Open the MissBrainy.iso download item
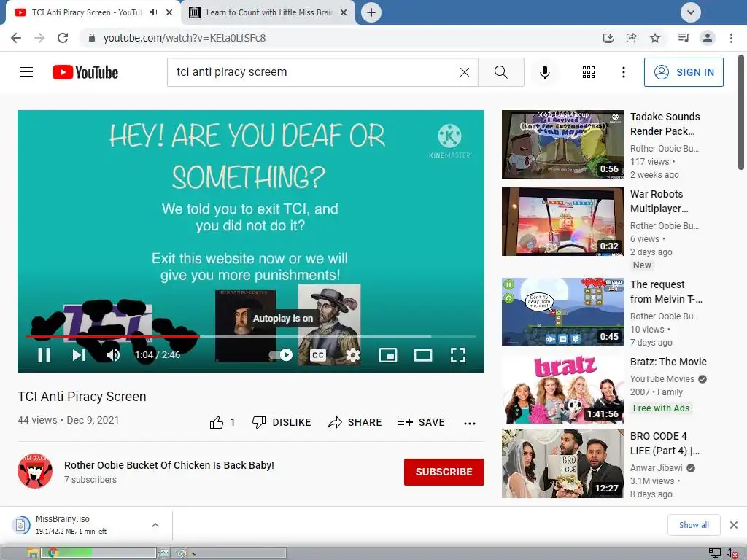 (76, 525)
